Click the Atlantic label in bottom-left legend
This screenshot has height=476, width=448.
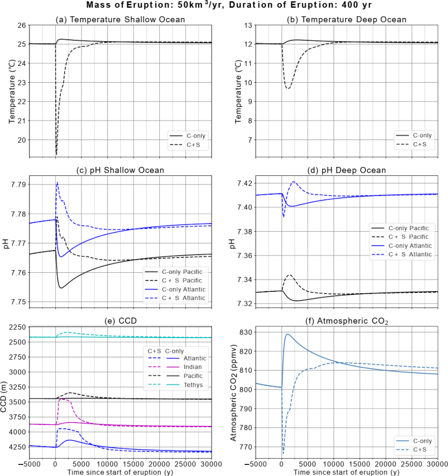click(195, 359)
